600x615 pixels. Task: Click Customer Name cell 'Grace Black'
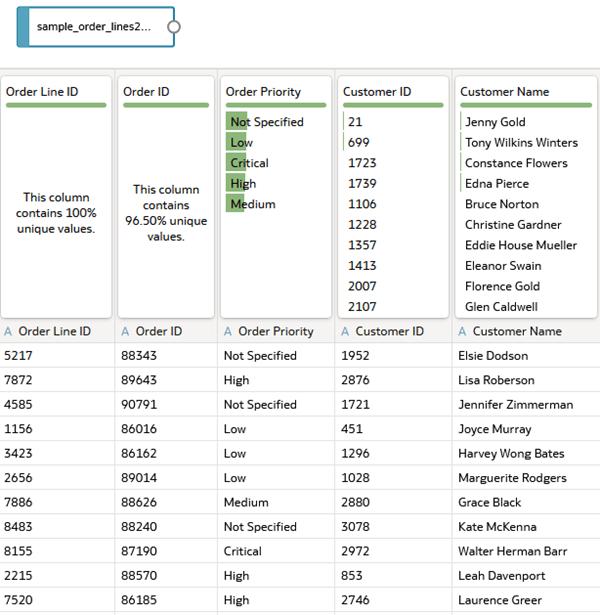coord(526,502)
